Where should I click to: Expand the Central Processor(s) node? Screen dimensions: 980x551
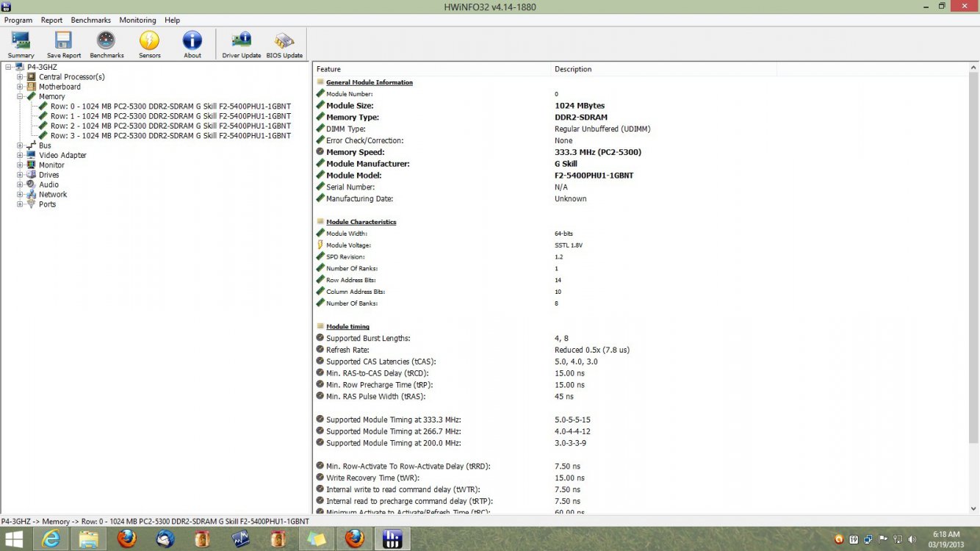pyautogui.click(x=20, y=77)
